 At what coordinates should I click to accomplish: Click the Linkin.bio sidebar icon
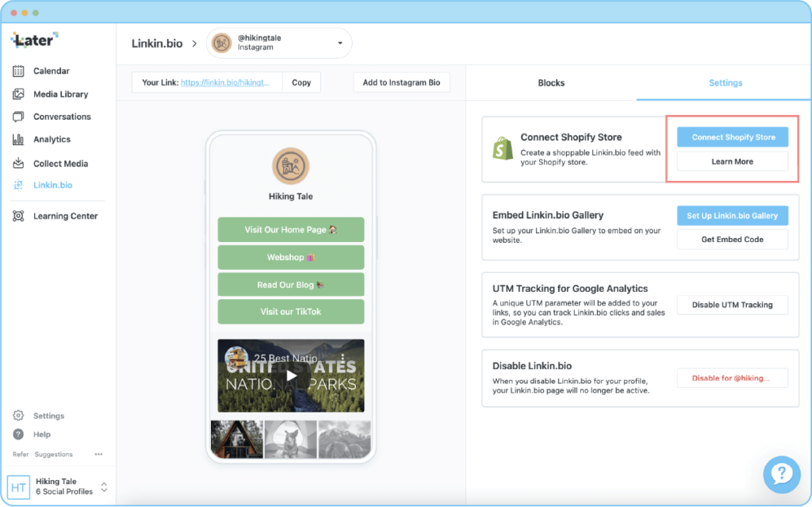[18, 185]
